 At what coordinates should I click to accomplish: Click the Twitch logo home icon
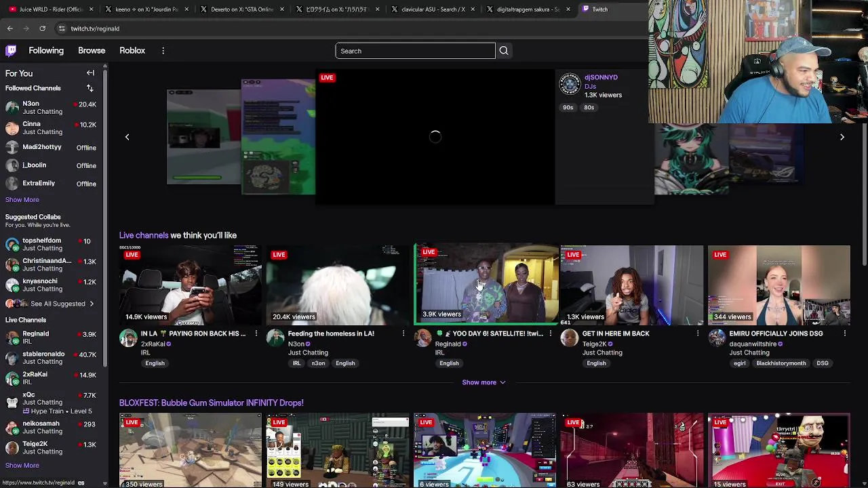pos(11,50)
